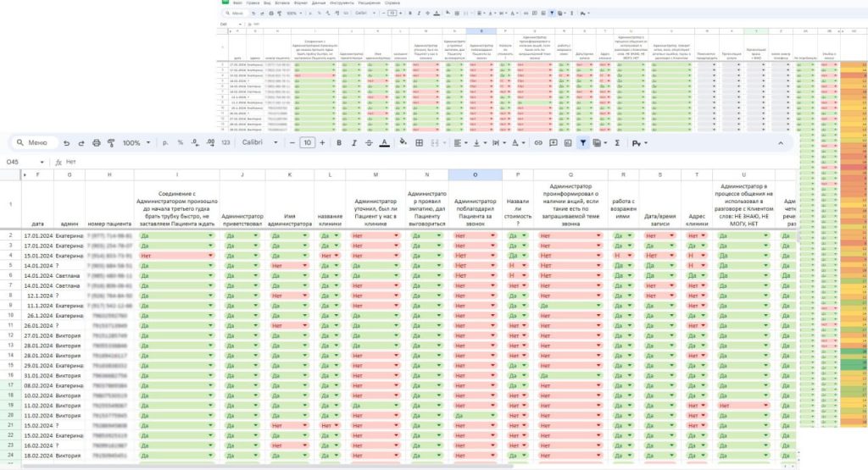Viewport: 868px width, 470px height.
Task: Toggle bold formatting in the enlarged toolbar
Action: pos(338,143)
